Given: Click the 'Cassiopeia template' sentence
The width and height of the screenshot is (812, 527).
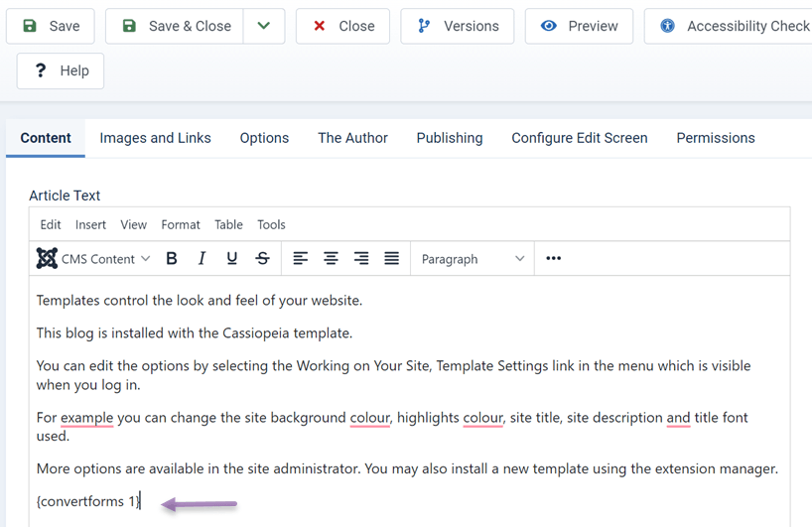Looking at the screenshot, I should click(195, 333).
